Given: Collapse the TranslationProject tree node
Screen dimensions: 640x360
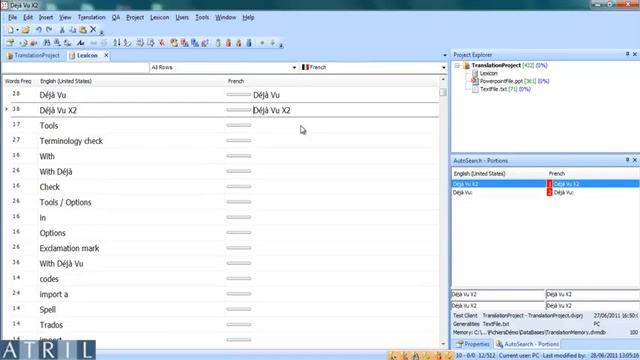Looking at the screenshot, I should [457, 65].
